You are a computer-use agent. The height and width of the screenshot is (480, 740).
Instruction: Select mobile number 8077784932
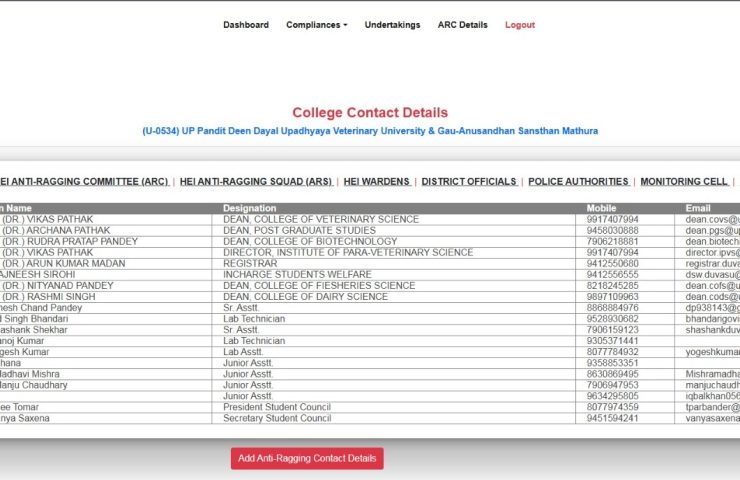click(625, 352)
